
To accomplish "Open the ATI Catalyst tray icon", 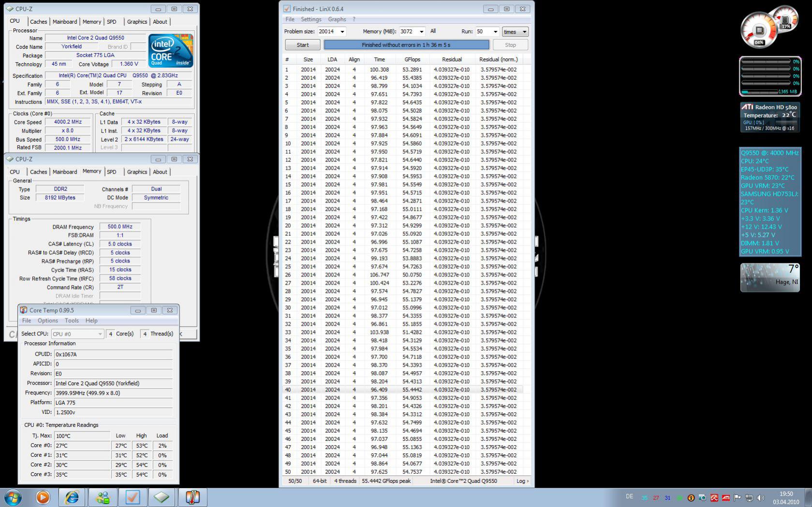I will pyautogui.click(x=725, y=498).
